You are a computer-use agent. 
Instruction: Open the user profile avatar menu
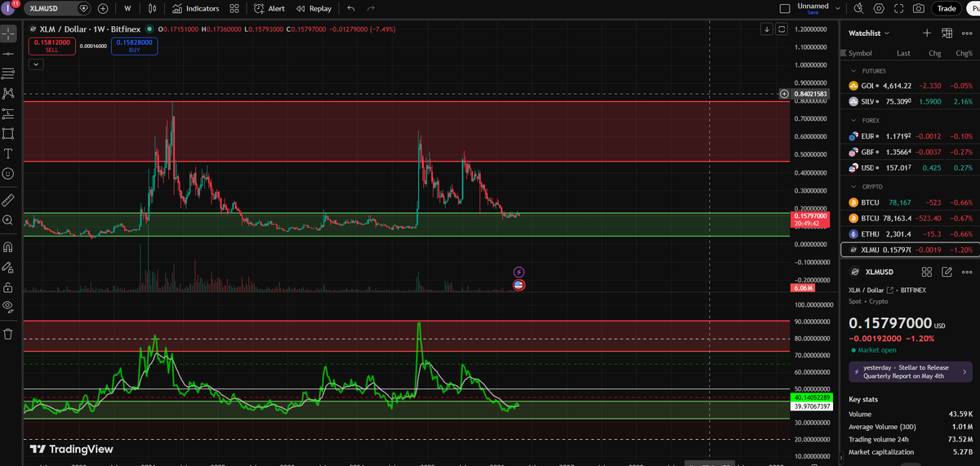[x=10, y=8]
